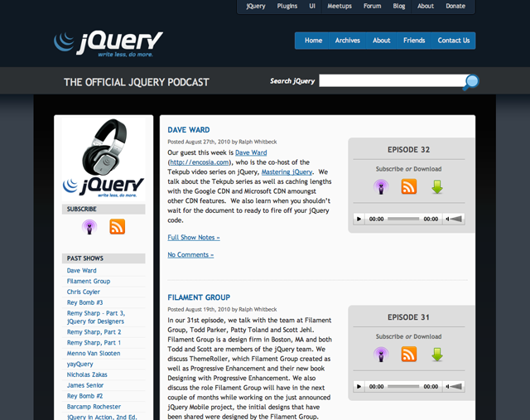Open Full Show Notes for Dave Ward
Viewport: 530px width, 420px height.
(x=194, y=238)
